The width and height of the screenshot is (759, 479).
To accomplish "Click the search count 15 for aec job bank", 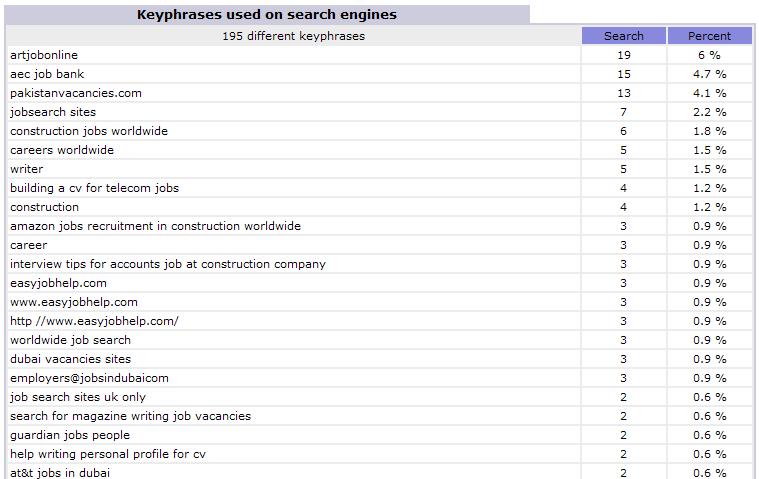I will (x=624, y=74).
